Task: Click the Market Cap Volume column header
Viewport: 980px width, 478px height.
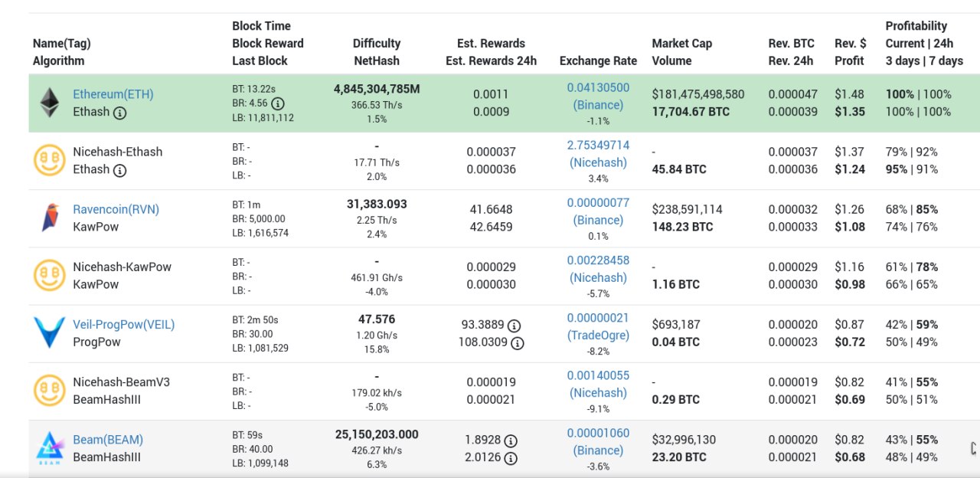Action: pos(681,52)
